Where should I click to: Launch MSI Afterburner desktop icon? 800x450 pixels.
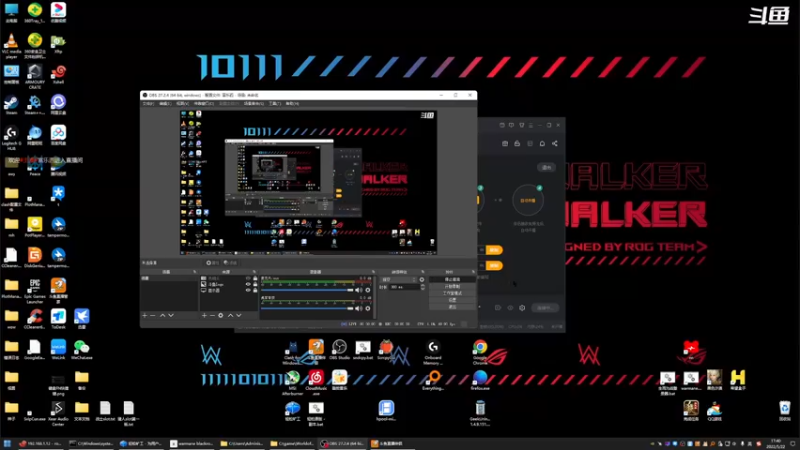pos(292,382)
